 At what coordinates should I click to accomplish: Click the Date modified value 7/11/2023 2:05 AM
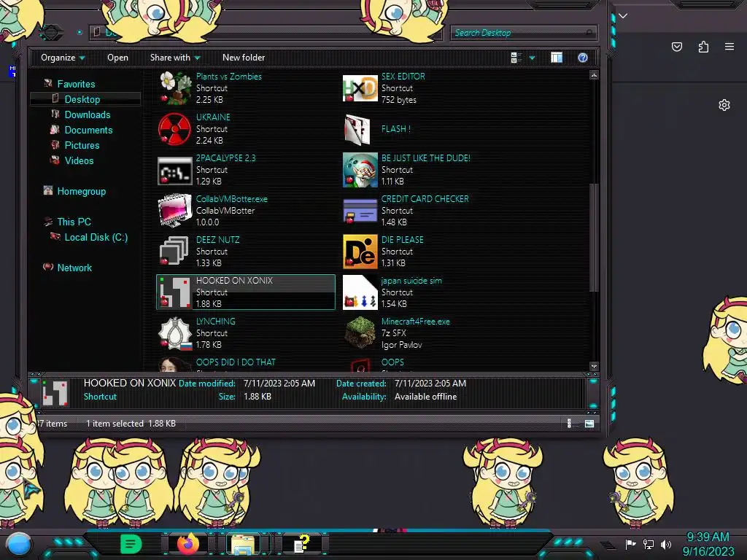(x=279, y=384)
